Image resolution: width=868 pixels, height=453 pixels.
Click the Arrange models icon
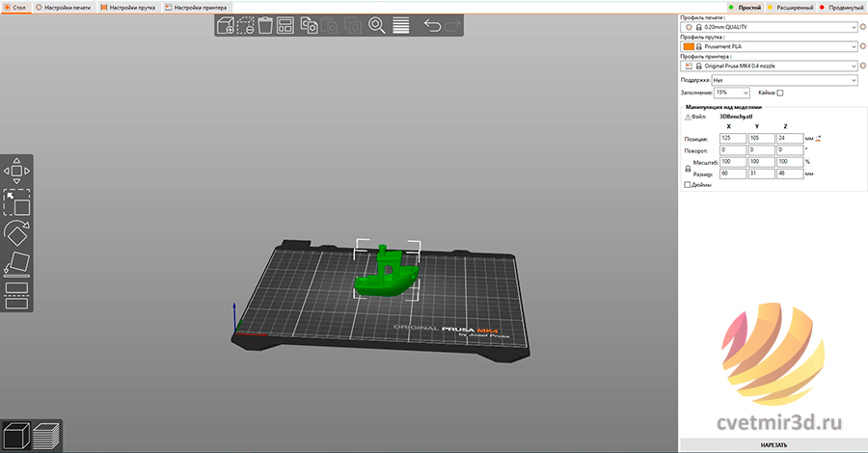pos(285,25)
